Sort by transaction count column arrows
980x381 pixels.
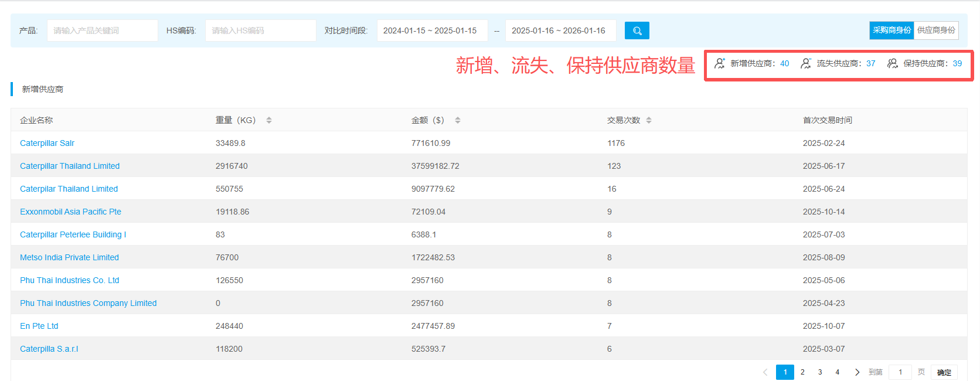coord(649,120)
